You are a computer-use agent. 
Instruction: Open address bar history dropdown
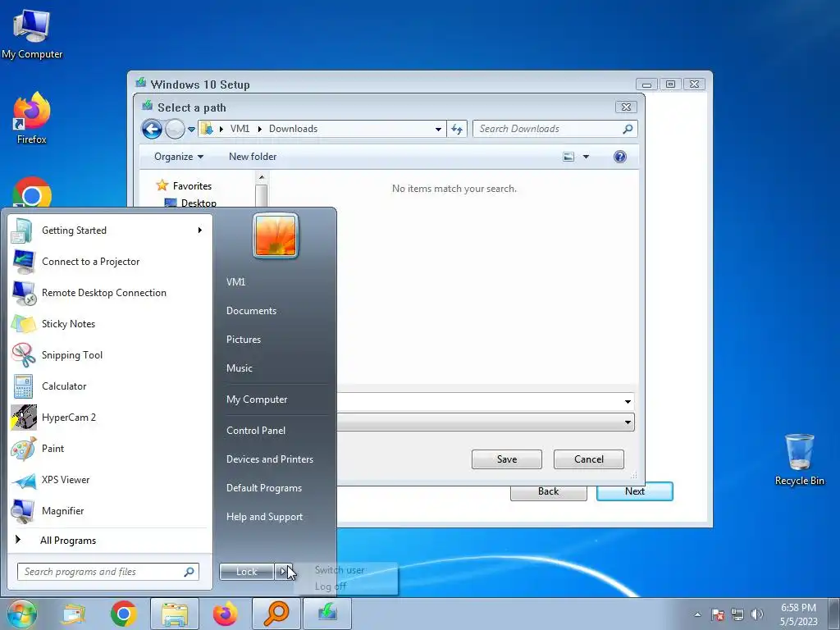click(438, 129)
